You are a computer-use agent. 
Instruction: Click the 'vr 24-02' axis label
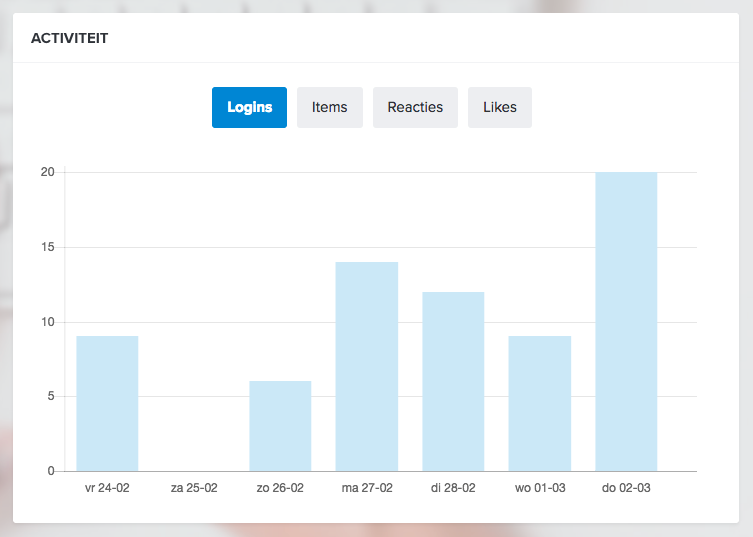107,488
